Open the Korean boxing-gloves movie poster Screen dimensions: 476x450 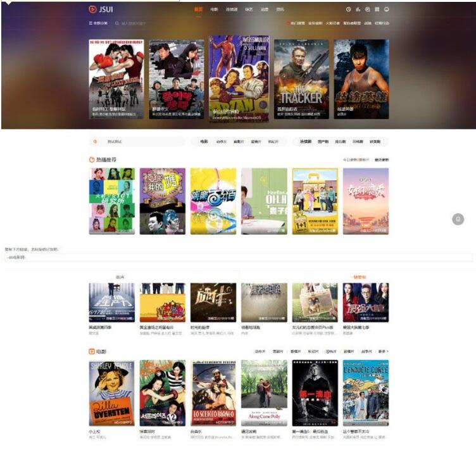pos(163,393)
